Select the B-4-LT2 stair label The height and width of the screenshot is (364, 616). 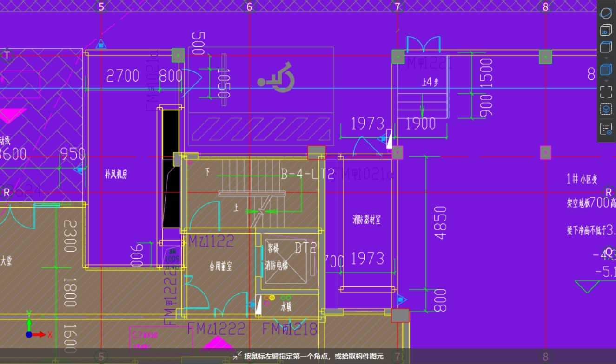[308, 174]
